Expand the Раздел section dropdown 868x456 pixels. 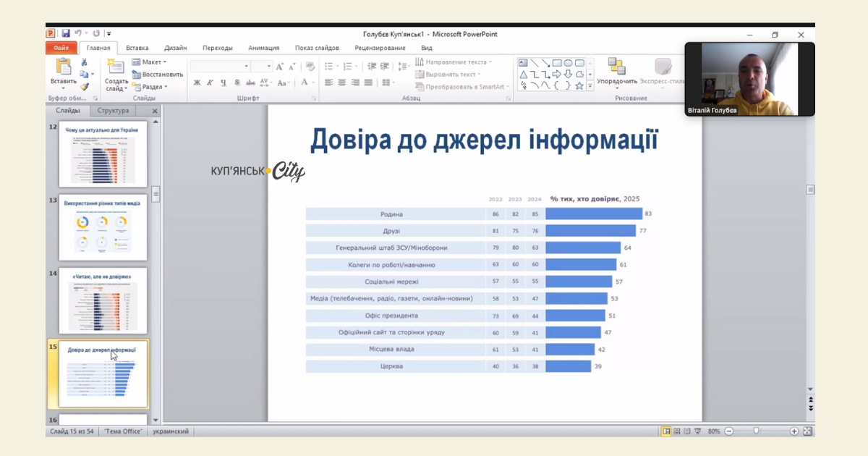point(150,87)
